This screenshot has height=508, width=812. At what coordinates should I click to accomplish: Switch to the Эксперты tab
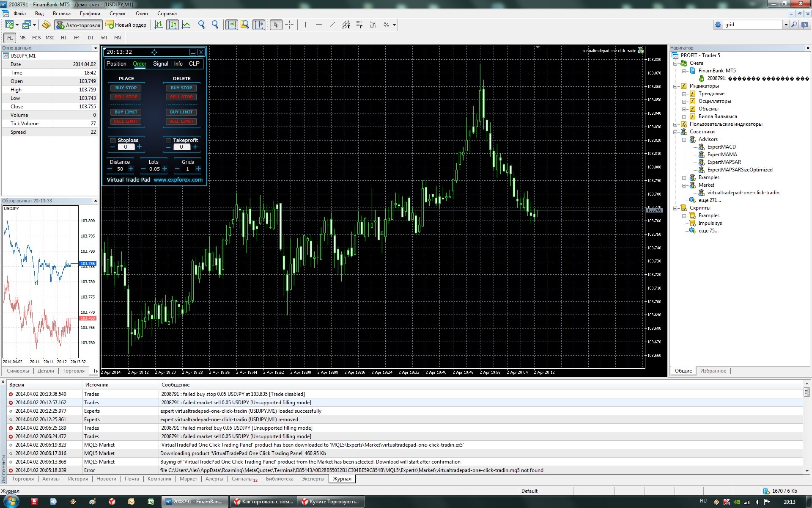click(x=313, y=479)
